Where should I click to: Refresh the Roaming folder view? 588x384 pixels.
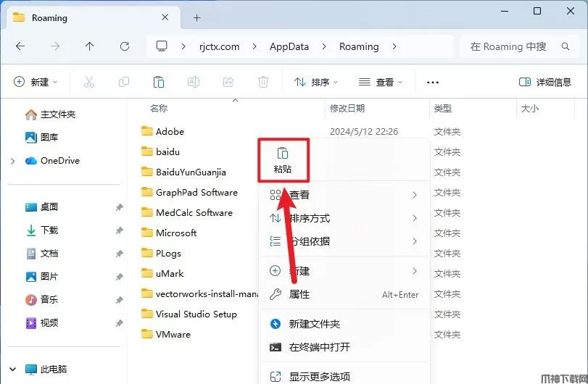(125, 46)
